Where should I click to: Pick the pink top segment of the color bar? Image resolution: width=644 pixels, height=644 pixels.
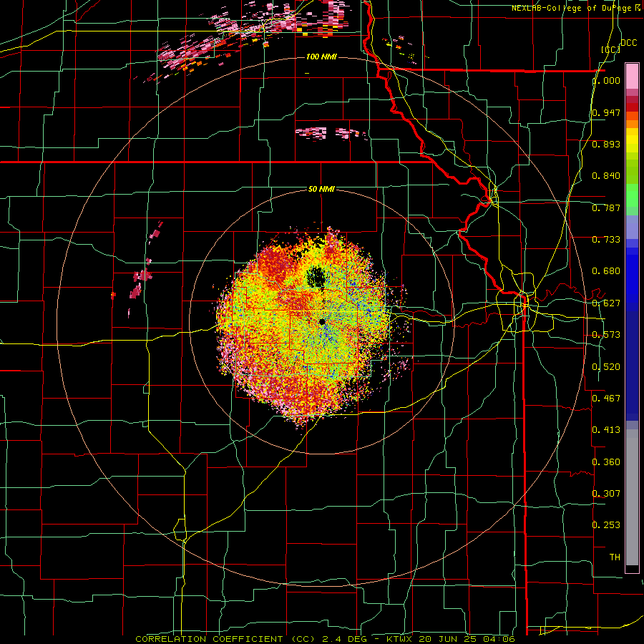[632, 76]
